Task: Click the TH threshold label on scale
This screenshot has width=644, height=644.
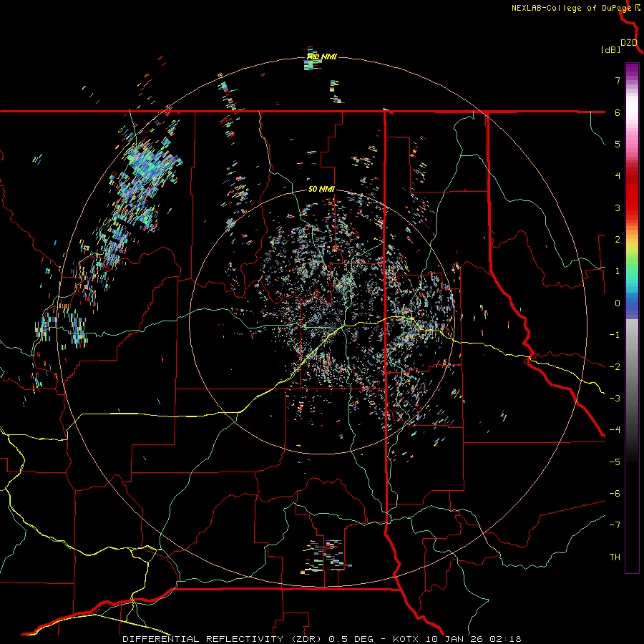Action: pos(615,557)
